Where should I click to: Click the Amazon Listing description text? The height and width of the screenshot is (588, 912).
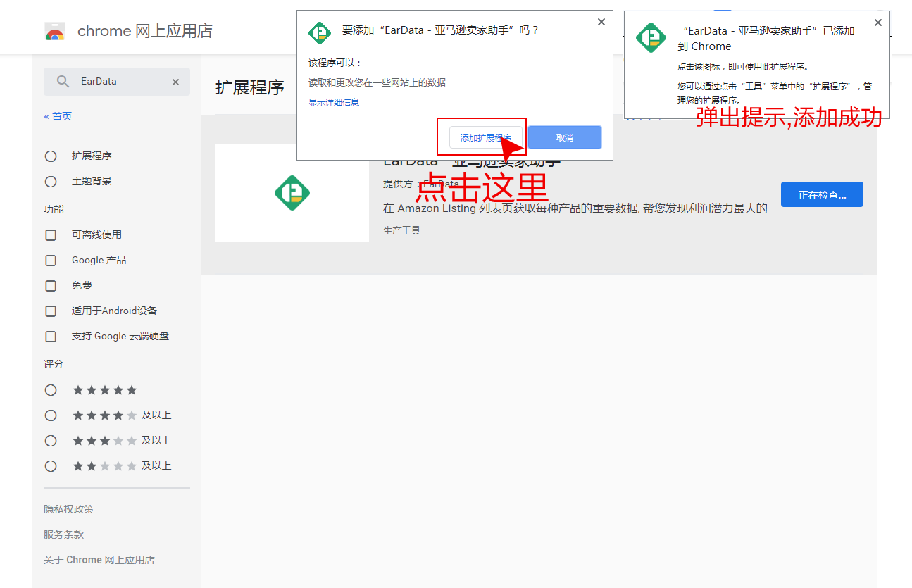[575, 208]
